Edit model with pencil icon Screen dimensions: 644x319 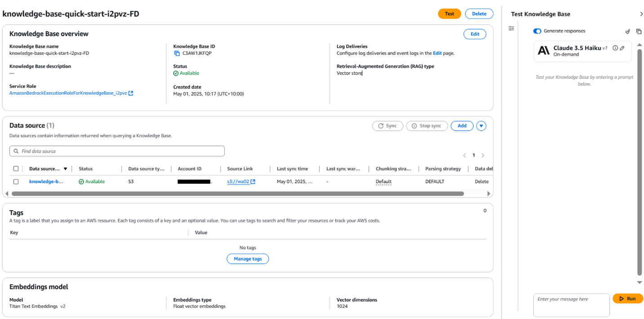622,48
